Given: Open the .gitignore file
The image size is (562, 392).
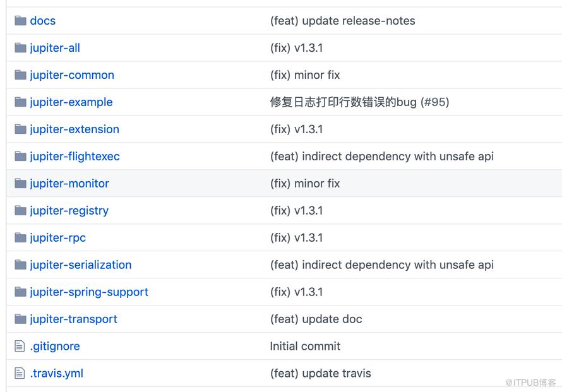Looking at the screenshot, I should [x=55, y=346].
